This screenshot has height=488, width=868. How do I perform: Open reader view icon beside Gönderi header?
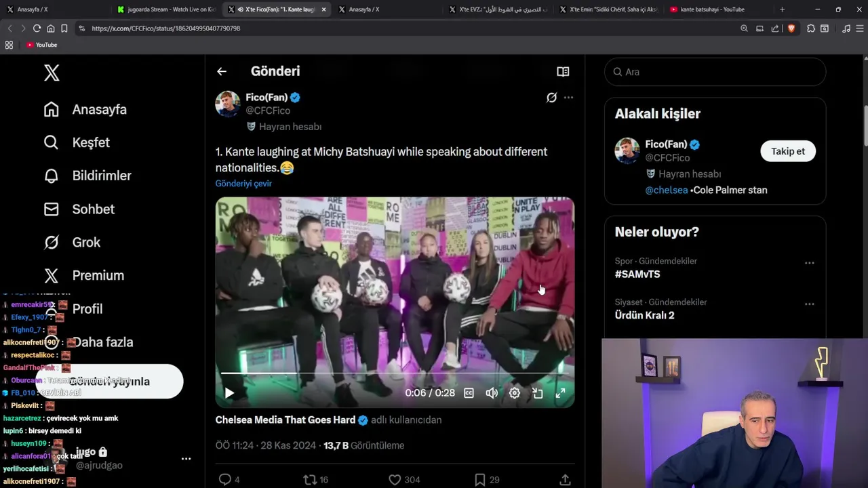[x=563, y=71]
